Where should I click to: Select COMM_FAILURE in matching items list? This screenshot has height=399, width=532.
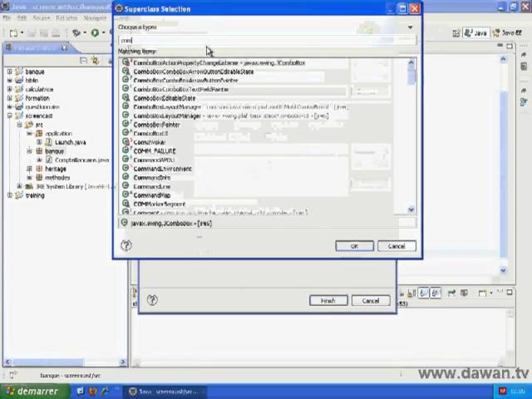point(155,151)
